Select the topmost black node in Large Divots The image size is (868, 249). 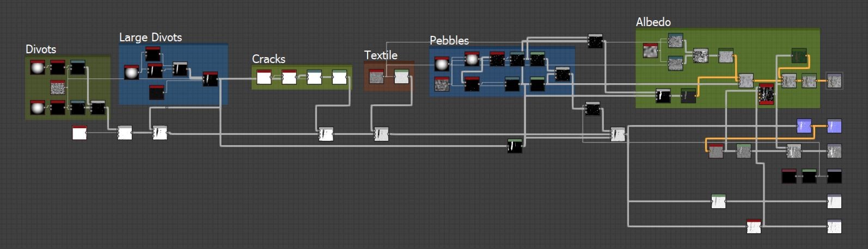[x=153, y=54]
